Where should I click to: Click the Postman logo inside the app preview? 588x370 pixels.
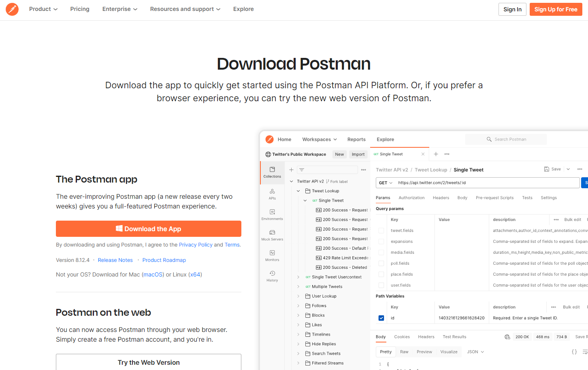point(270,139)
